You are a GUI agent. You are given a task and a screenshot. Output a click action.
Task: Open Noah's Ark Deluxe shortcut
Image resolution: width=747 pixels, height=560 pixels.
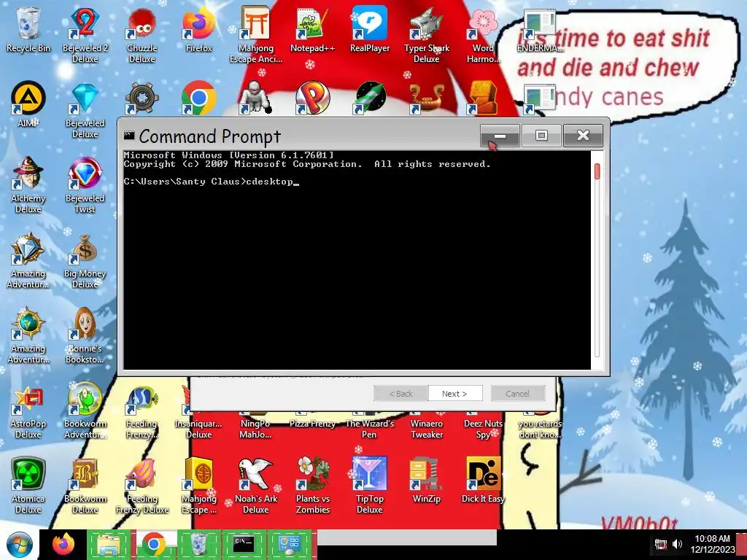click(256, 486)
